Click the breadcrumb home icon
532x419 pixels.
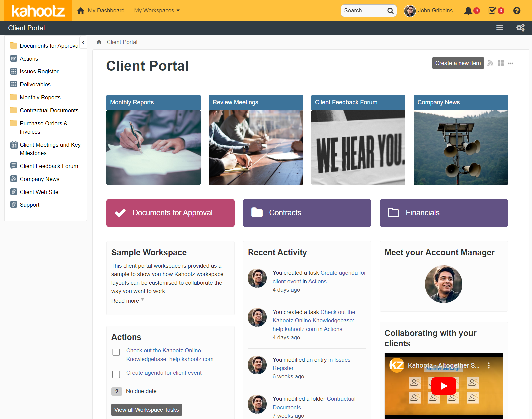[x=99, y=42]
